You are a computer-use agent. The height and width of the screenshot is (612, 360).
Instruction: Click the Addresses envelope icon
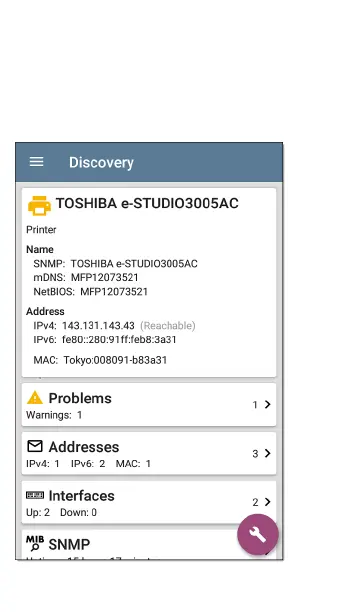pos(35,446)
